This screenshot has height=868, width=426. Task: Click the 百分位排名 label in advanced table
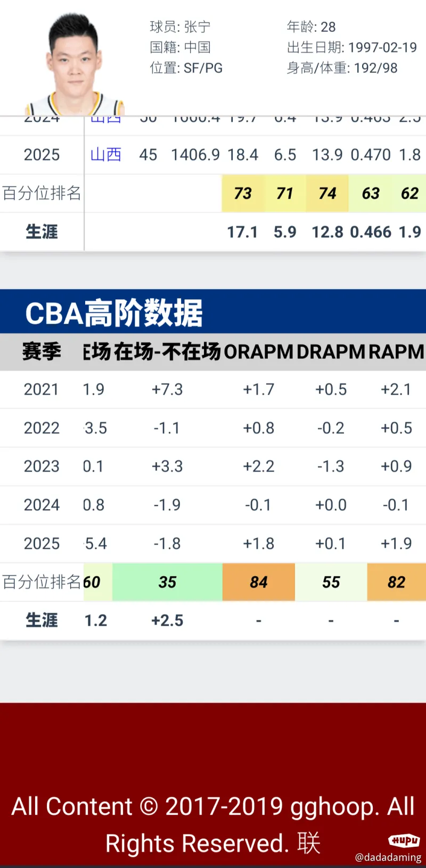pyautogui.click(x=42, y=582)
